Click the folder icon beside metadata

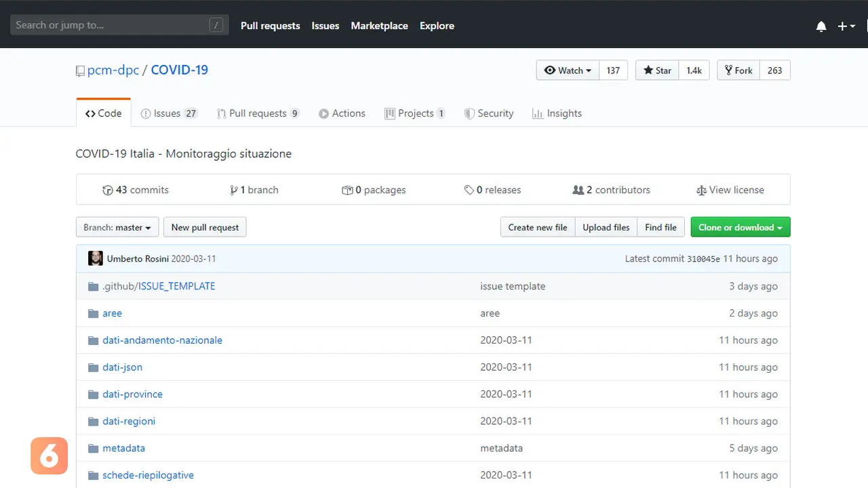94,449
